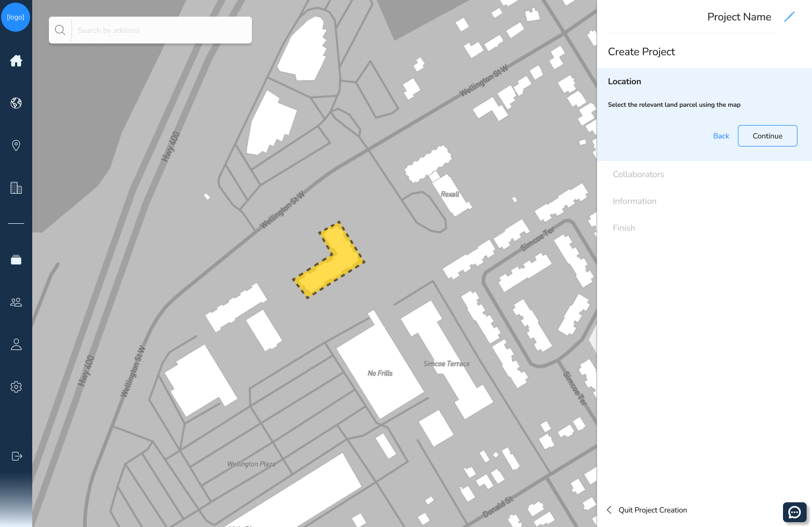
Task: Open the Finish step
Action: 624,228
